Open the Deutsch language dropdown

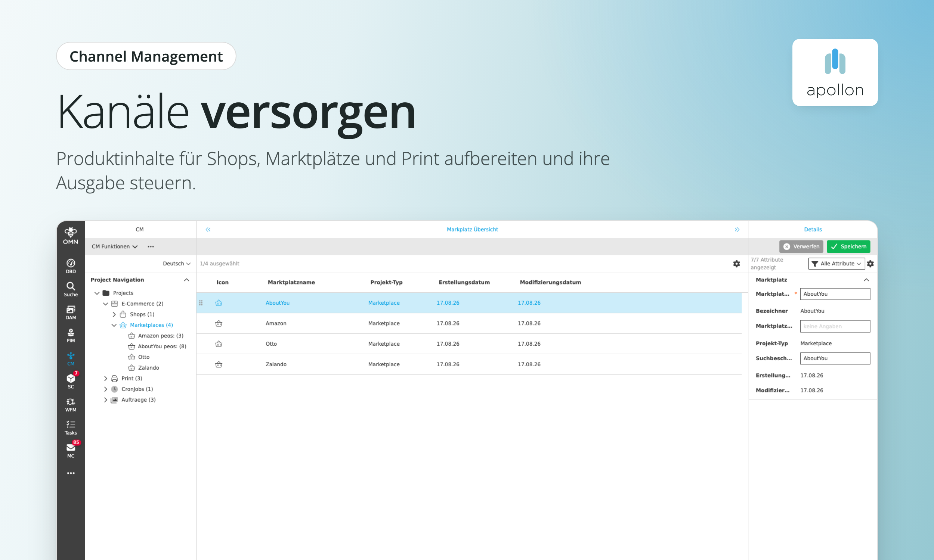click(176, 264)
